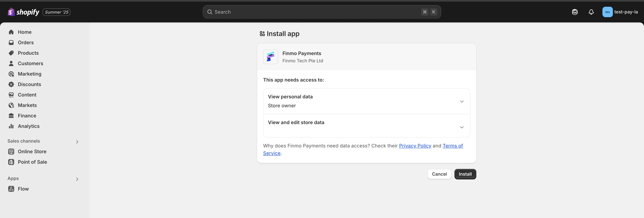Expand View personal data permission
This screenshot has width=644, height=218.
[367, 101]
